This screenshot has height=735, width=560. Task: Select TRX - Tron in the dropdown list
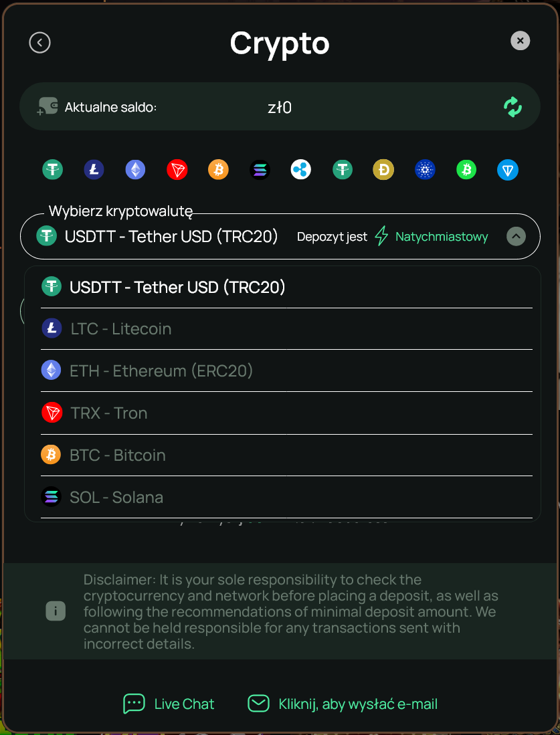click(x=286, y=413)
